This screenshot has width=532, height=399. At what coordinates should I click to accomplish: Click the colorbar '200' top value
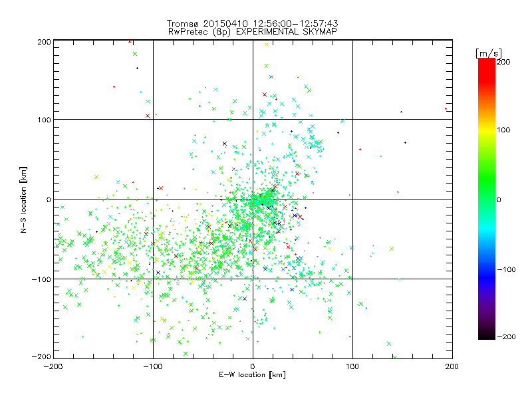pos(503,62)
